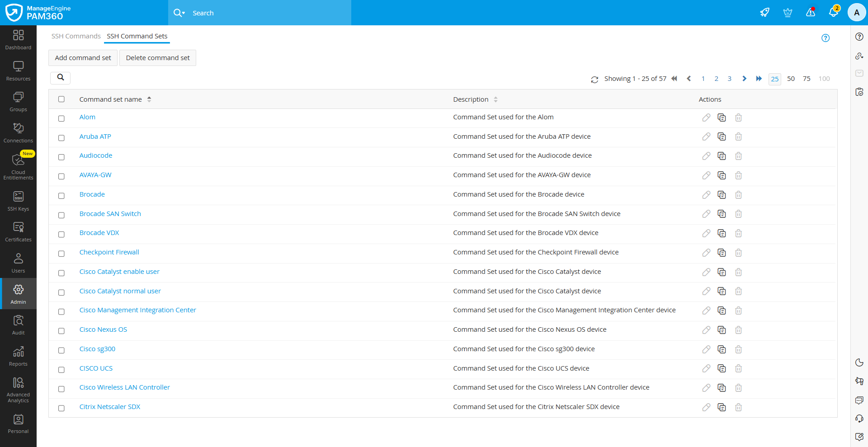Sort the Description column

point(496,99)
